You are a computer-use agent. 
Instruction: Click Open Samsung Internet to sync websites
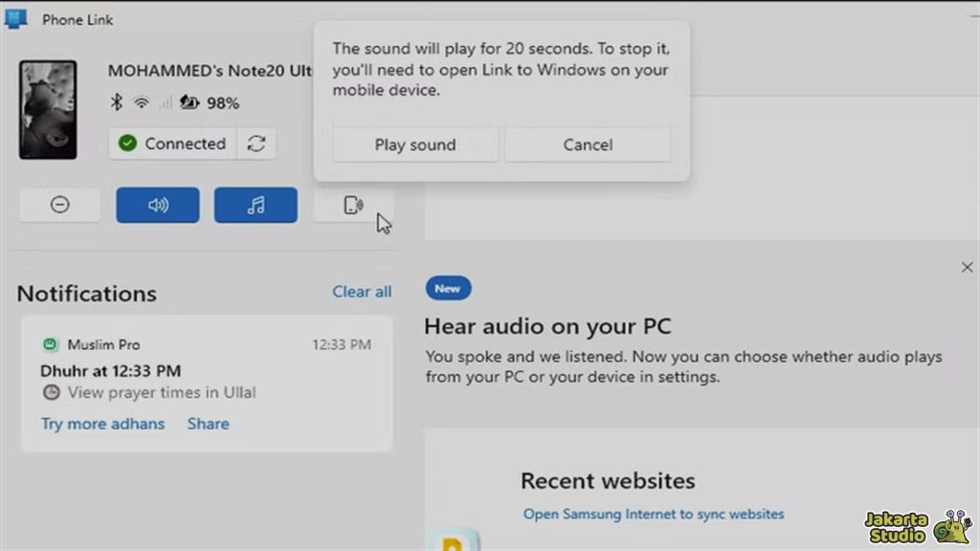(x=654, y=514)
